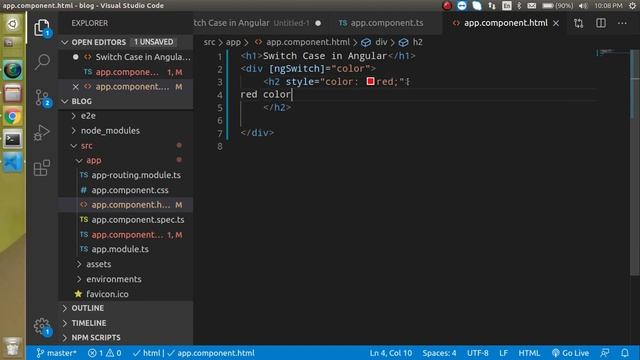Viewport: 640px width, 360px height.
Task: Open VS Code from the Ubuntu dock
Action: 12,163
